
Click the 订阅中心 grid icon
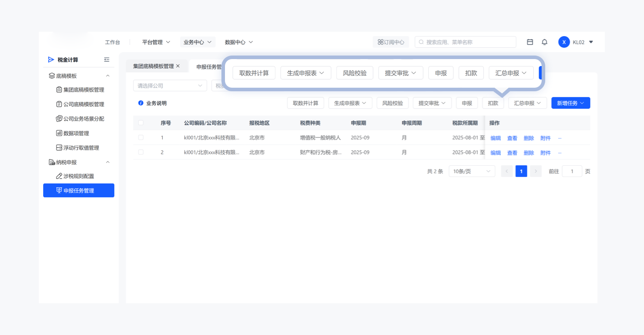(380, 42)
